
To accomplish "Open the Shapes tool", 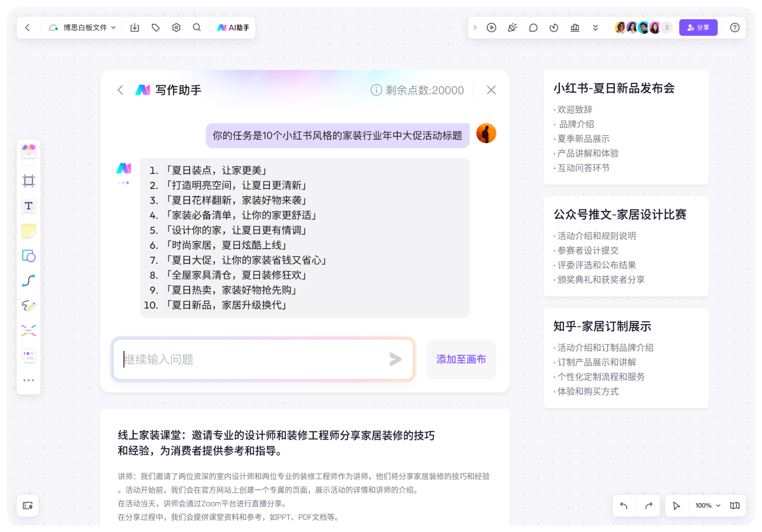I will coord(28,256).
